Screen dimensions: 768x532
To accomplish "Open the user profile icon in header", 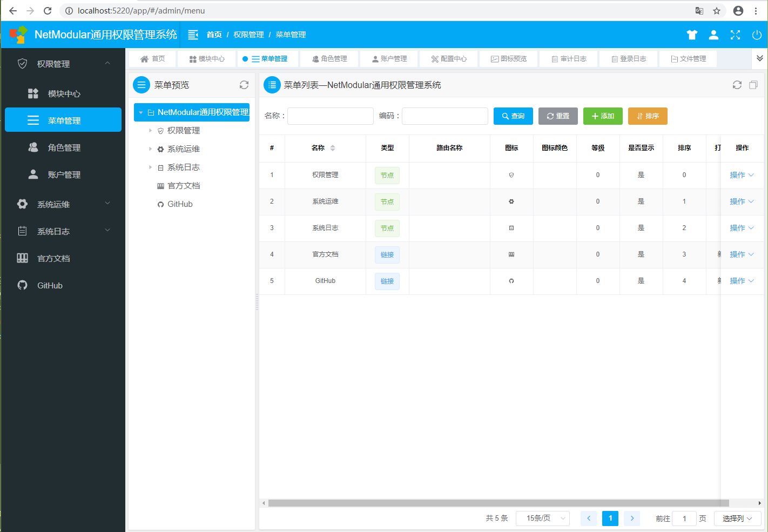I will coord(713,35).
